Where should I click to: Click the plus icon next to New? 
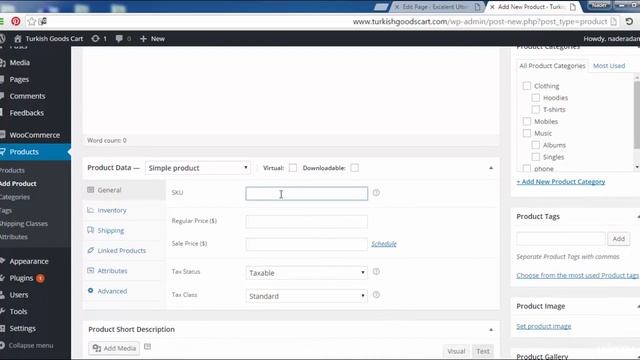[143, 39]
